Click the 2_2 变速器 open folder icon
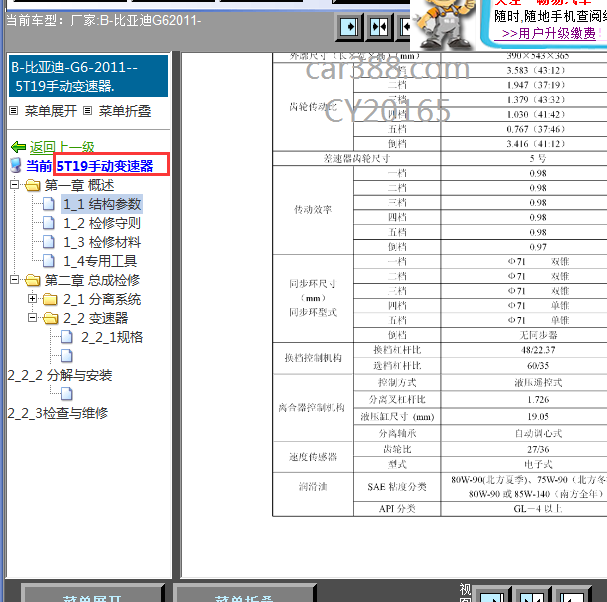 (x=50, y=318)
